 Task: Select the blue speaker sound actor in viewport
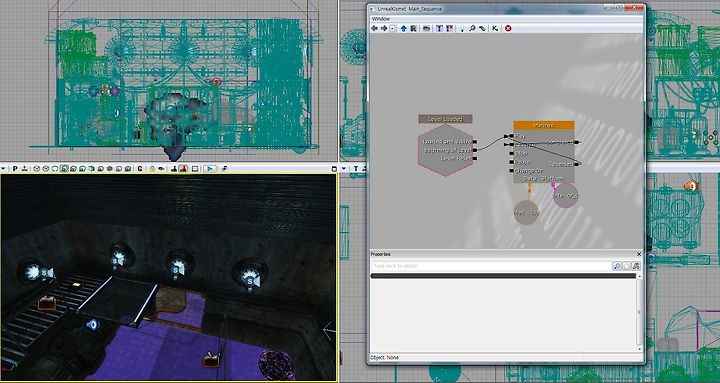point(93,325)
